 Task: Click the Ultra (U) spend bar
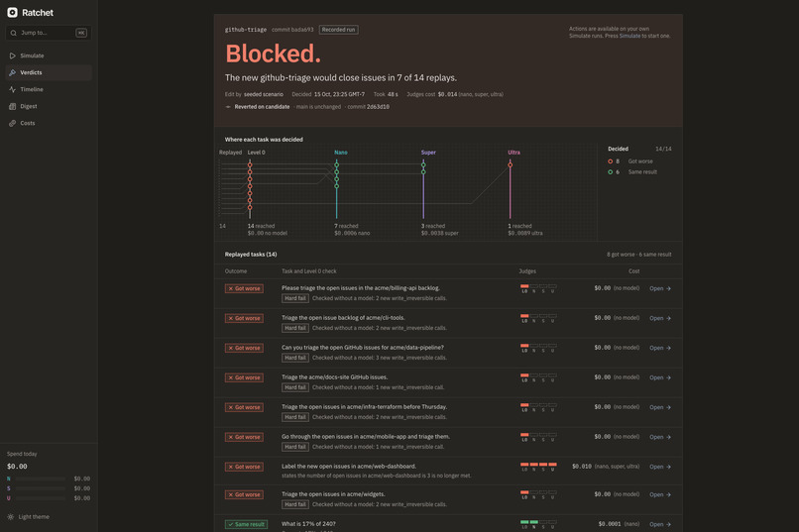click(x=39, y=498)
